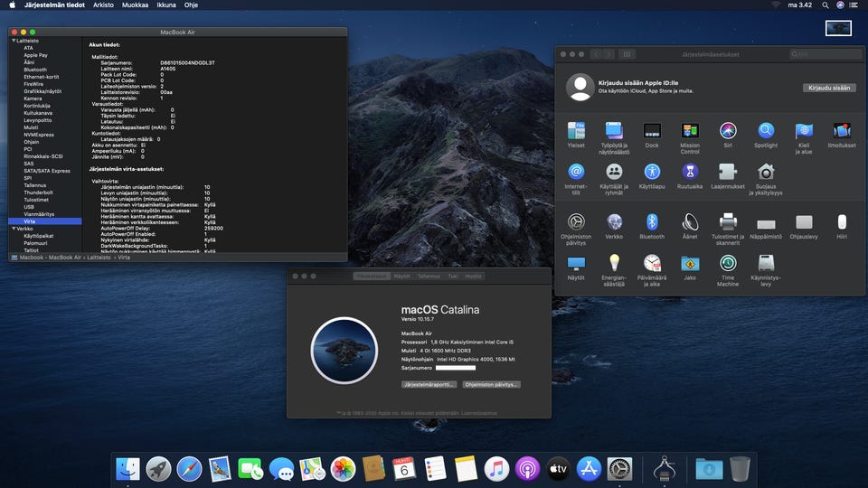The image size is (868, 488).
Task: Click the Kirjaudu sisään button
Action: click(827, 88)
